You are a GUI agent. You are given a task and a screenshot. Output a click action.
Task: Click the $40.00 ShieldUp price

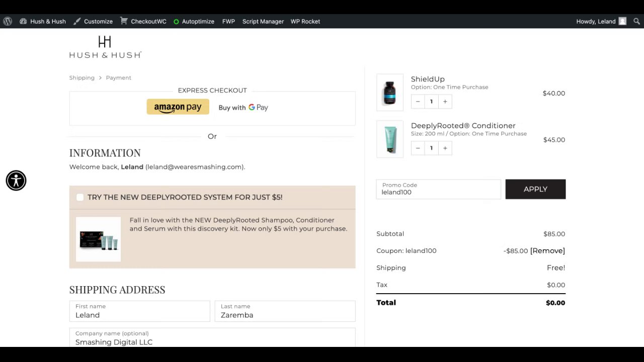(x=553, y=93)
